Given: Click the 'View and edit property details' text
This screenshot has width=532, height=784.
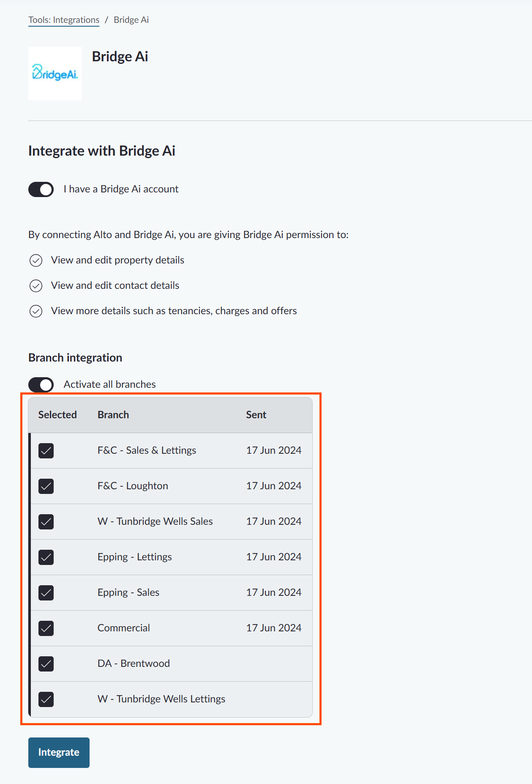Looking at the screenshot, I should [x=117, y=260].
